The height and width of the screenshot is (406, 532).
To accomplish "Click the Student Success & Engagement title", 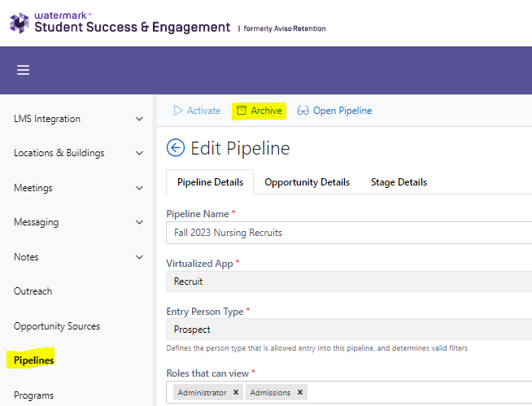I will 133,27.
